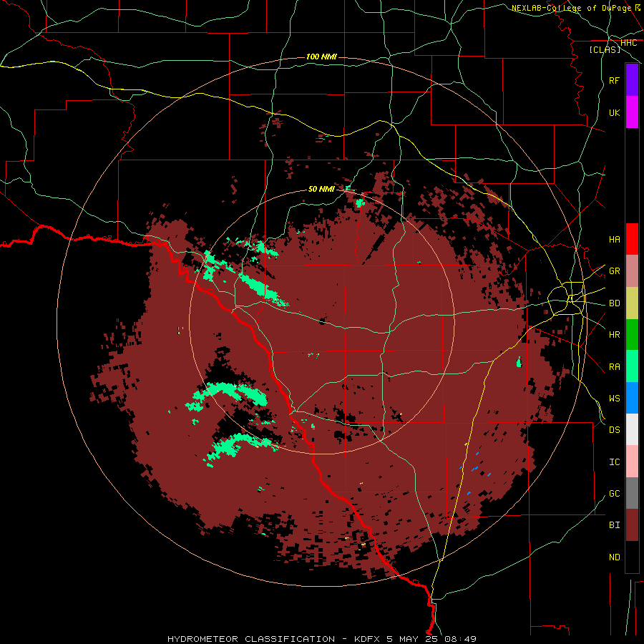Click the GR pinkish legend swatch
Image resolution: width=644 pixels, height=644 pixels.
coord(632,271)
